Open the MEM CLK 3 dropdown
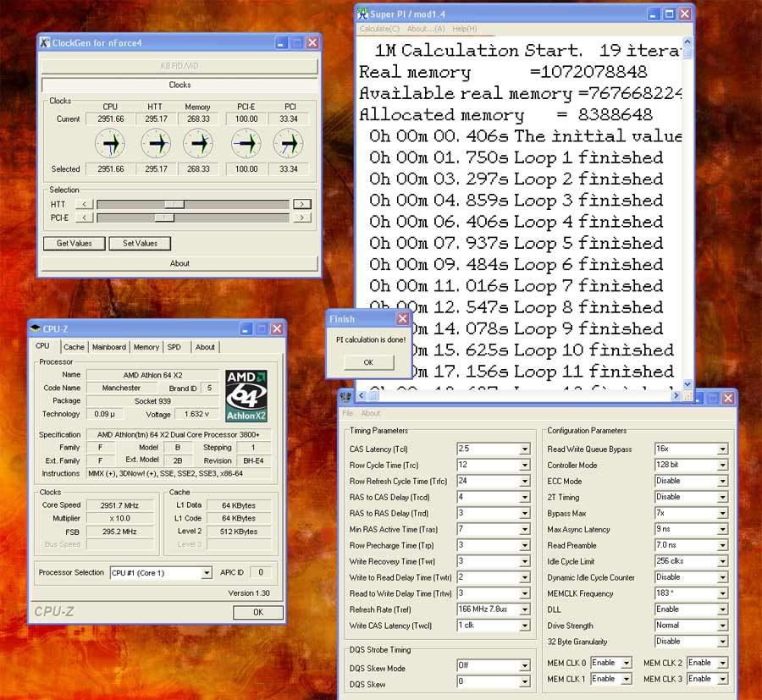The image size is (762, 700). [x=723, y=679]
